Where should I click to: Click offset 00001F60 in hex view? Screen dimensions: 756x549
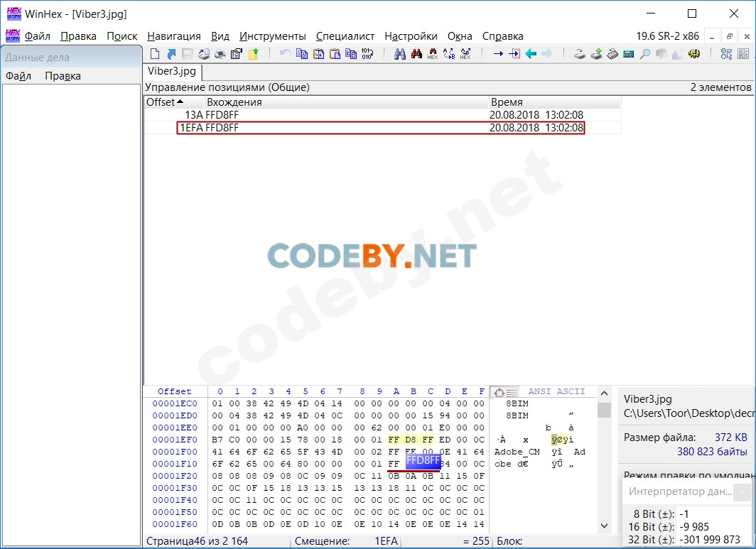click(175, 524)
